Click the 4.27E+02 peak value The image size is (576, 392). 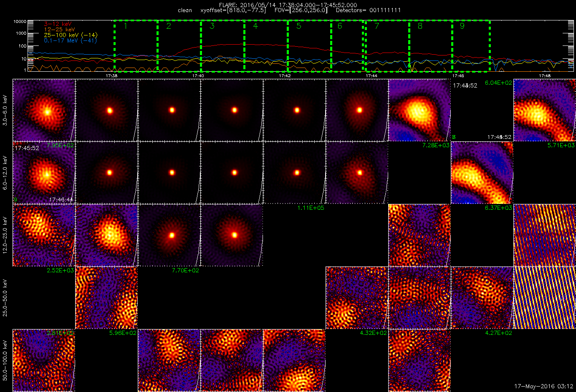[498, 333]
